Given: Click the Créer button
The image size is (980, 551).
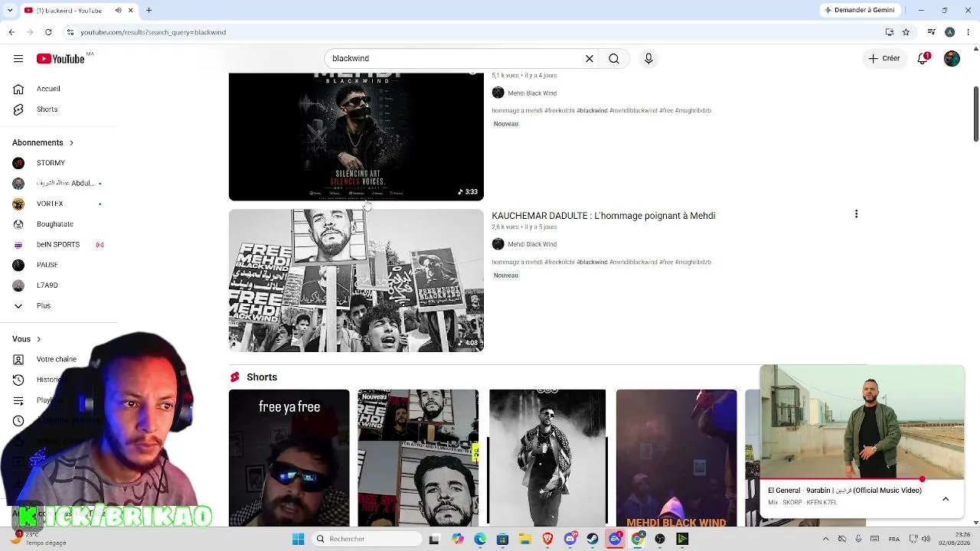Looking at the screenshot, I should coord(884,59).
